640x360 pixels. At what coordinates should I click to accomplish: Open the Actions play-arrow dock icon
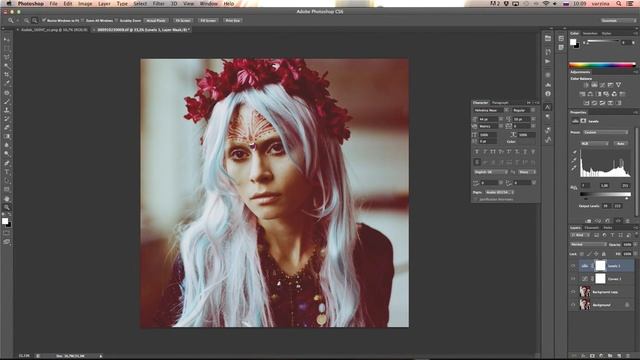point(548,61)
